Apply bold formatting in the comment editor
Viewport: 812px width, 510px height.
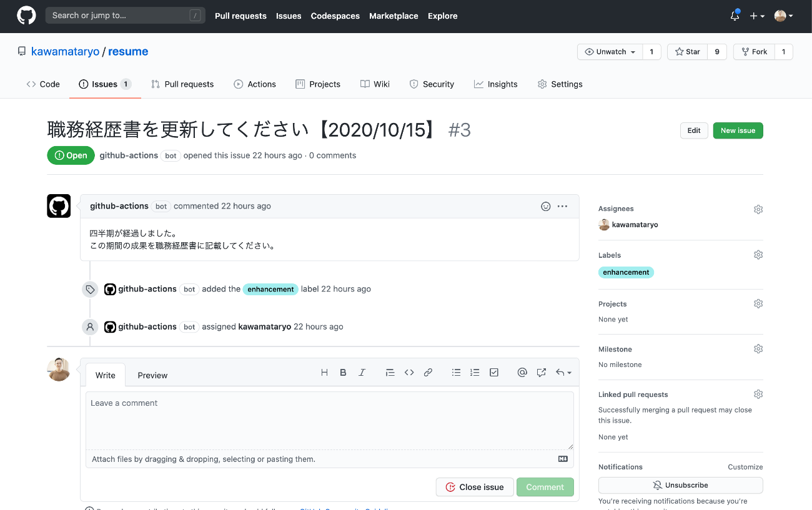click(x=343, y=373)
